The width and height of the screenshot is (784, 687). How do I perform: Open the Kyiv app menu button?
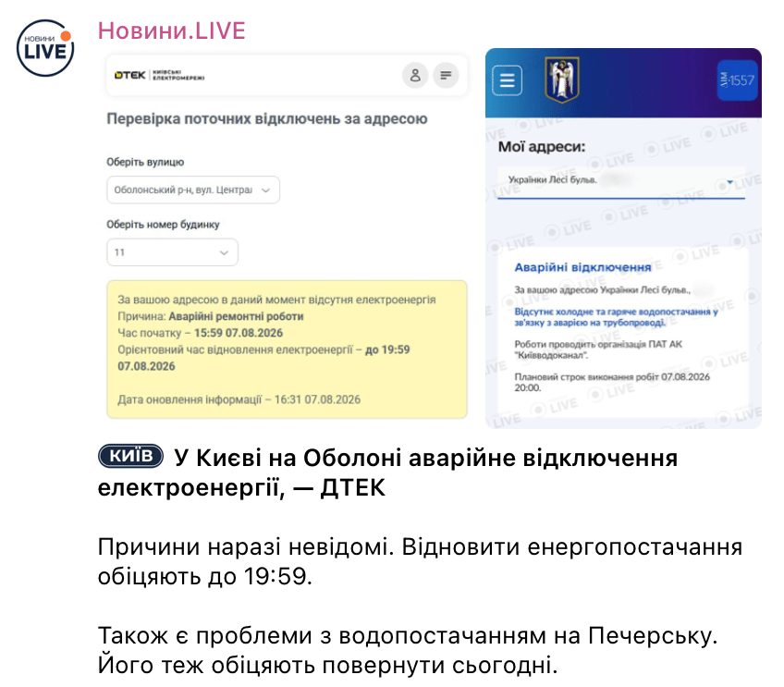click(507, 80)
